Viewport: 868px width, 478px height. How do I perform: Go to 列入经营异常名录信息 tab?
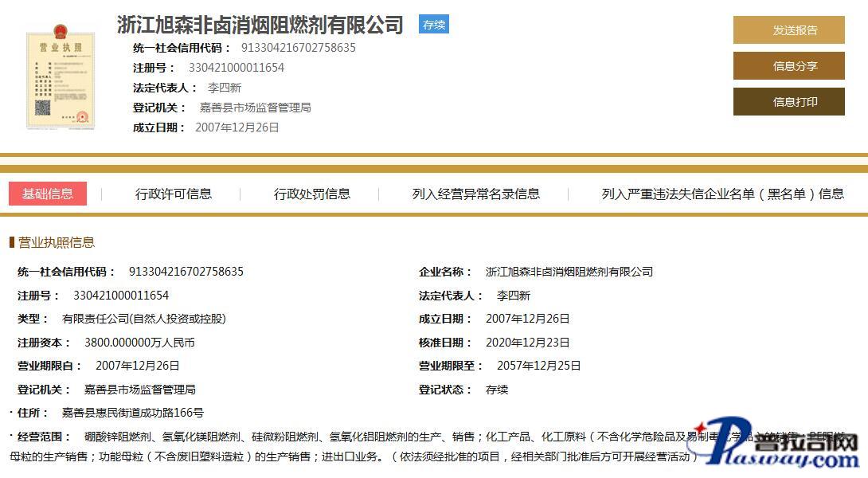point(475,194)
